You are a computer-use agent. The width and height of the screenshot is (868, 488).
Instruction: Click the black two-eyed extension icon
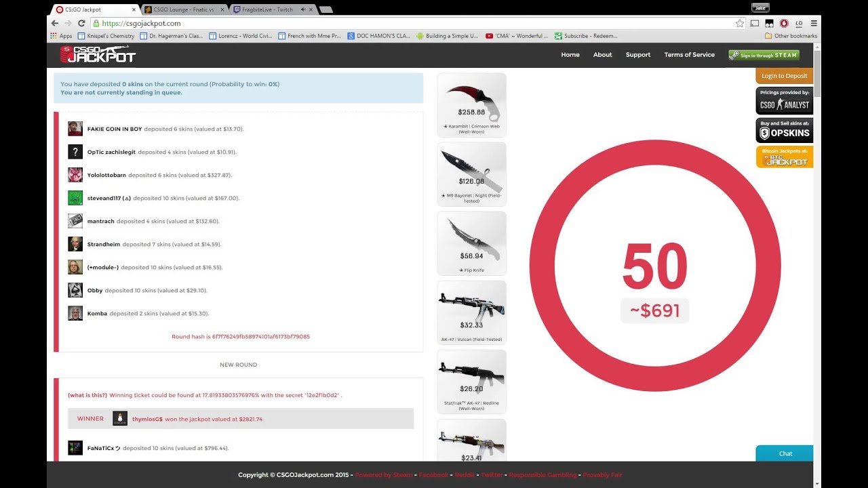[x=770, y=23]
